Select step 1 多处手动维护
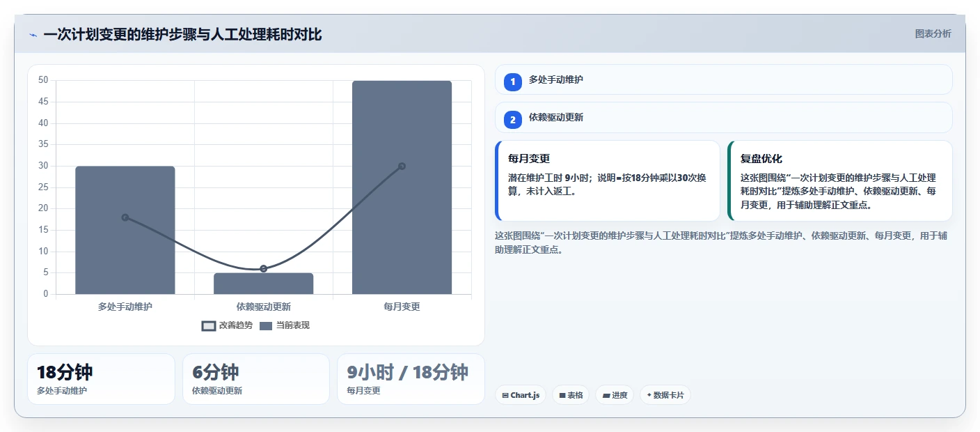 (x=723, y=79)
